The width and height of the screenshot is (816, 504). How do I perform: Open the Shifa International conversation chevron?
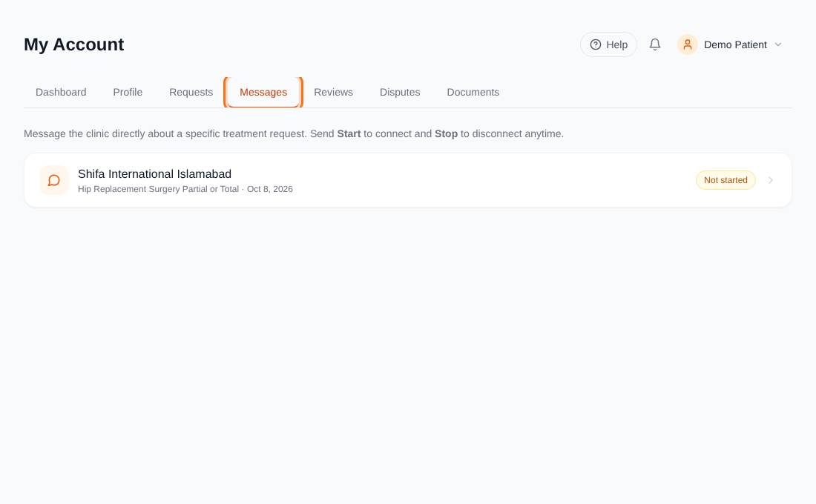771,180
